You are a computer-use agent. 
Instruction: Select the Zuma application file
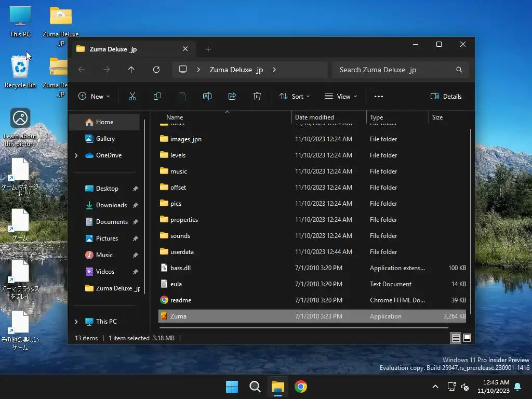[x=312, y=316]
